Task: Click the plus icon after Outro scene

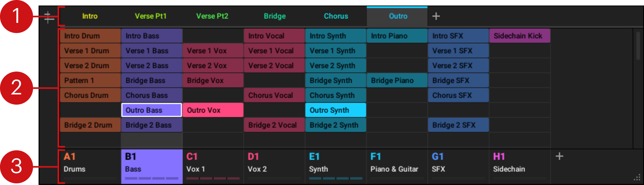Action: click(x=436, y=16)
